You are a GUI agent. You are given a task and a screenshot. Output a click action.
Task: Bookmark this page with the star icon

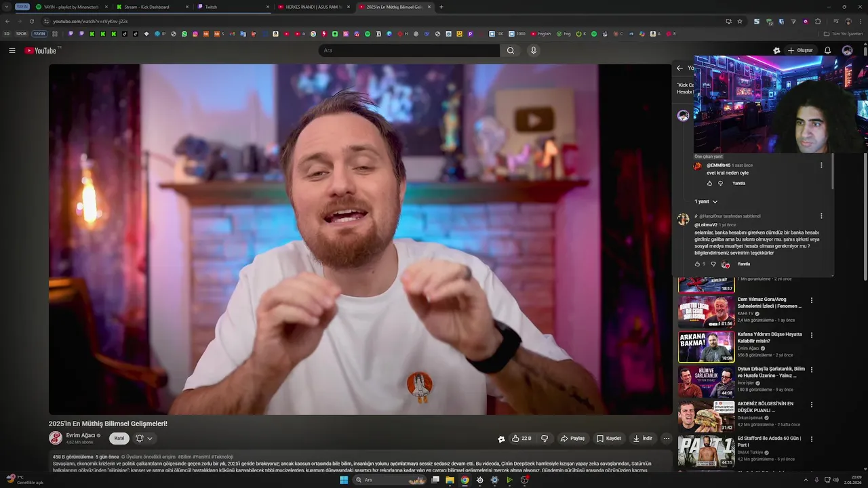coord(740,21)
